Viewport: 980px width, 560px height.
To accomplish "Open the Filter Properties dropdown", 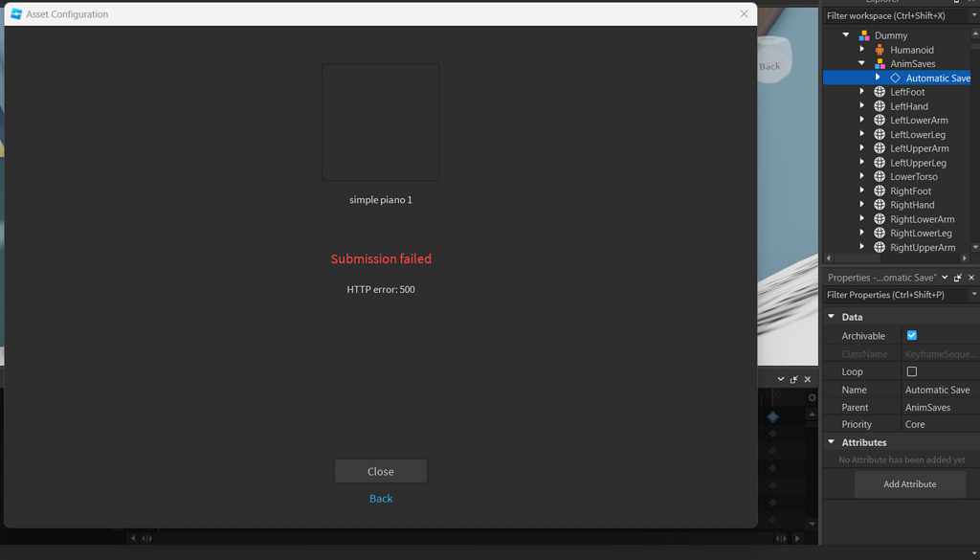I will pyautogui.click(x=972, y=294).
